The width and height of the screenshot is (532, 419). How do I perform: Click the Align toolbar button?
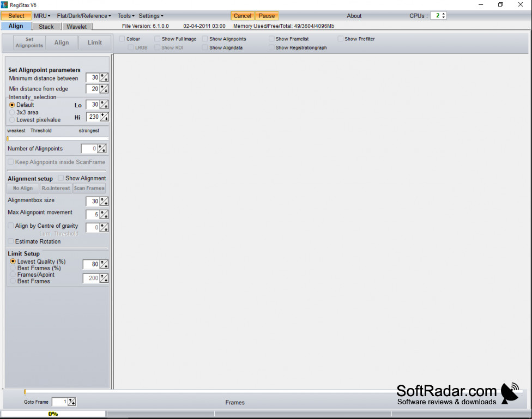pyautogui.click(x=62, y=42)
